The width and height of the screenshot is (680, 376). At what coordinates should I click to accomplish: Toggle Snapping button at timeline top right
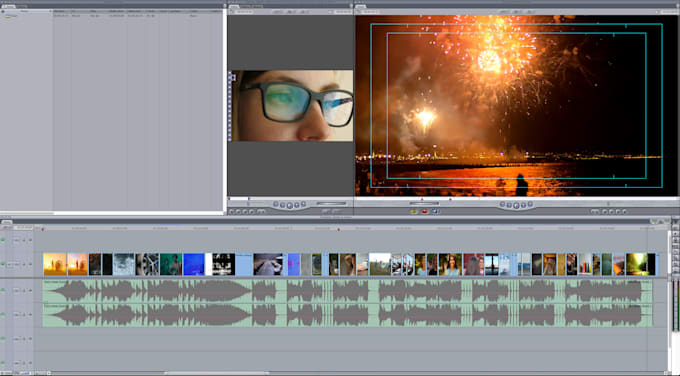pos(661,222)
